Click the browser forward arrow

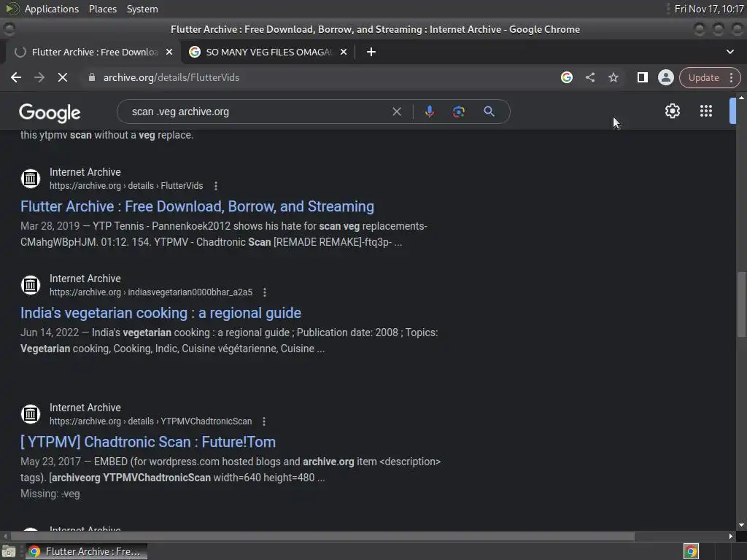(39, 77)
